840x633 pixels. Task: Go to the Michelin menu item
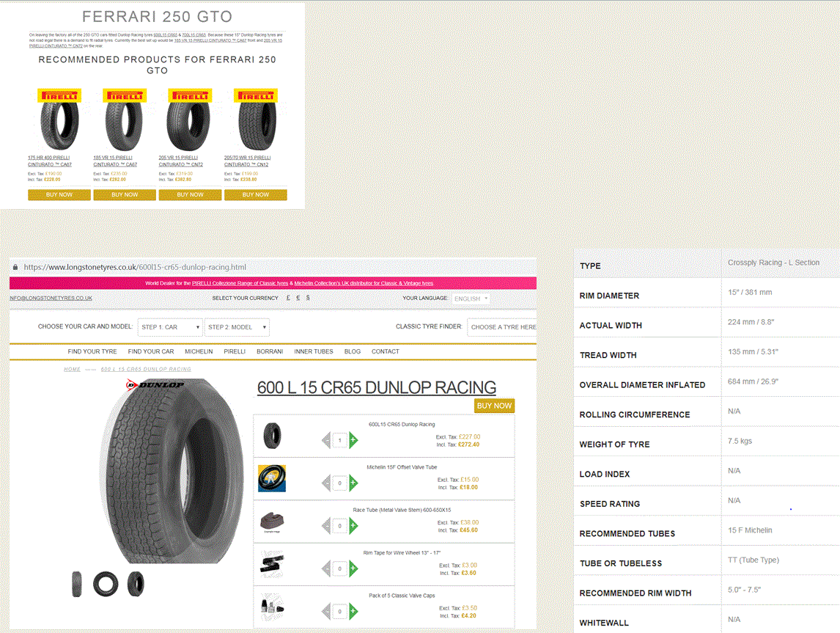pos(199,351)
